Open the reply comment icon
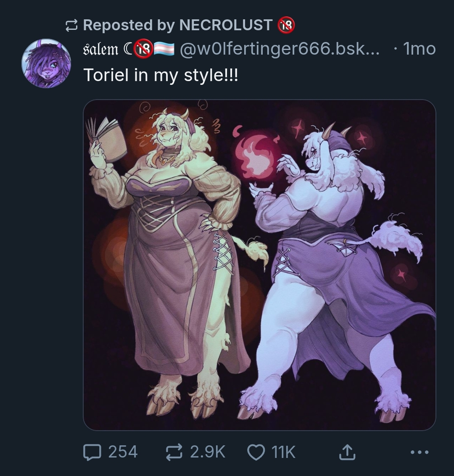Viewport: 454px width, 476px height. 92,452
